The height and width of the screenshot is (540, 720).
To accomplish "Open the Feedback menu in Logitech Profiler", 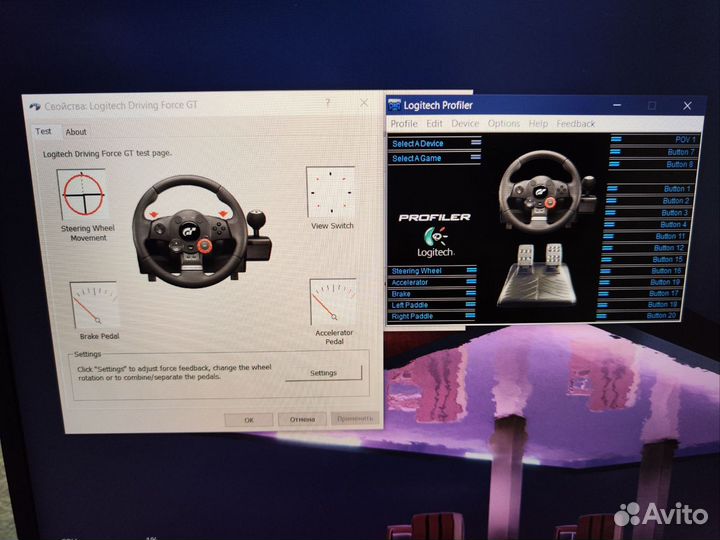I will tap(575, 124).
